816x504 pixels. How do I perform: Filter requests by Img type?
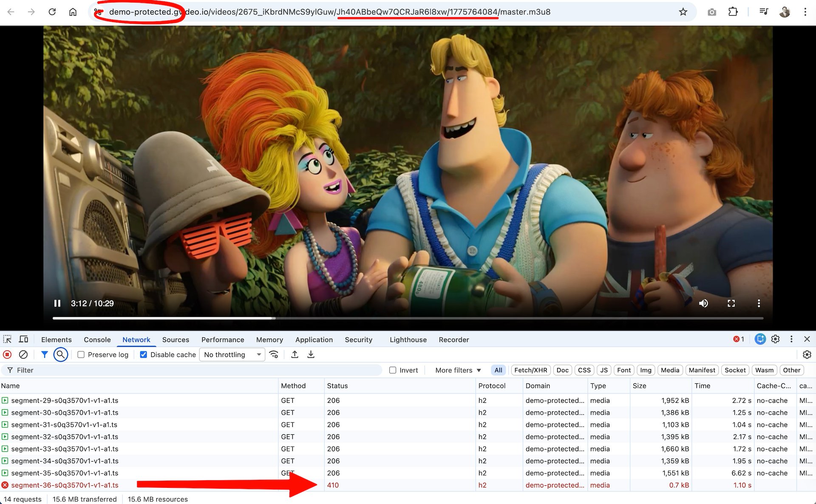[646, 370]
